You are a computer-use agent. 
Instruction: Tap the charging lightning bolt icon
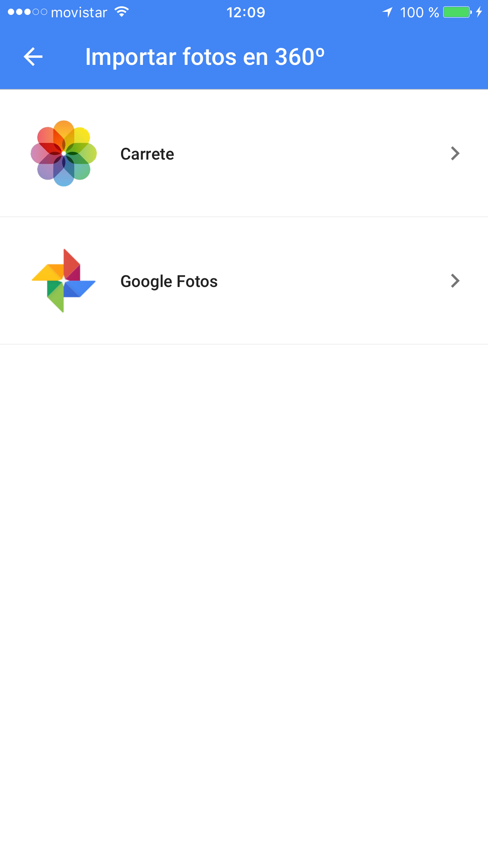[479, 12]
